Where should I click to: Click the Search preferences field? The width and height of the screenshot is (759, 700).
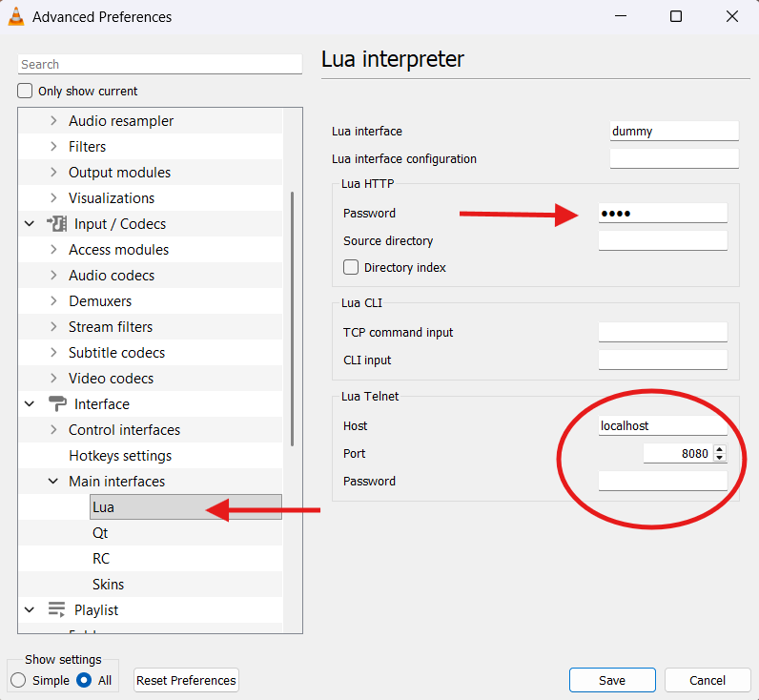point(160,65)
